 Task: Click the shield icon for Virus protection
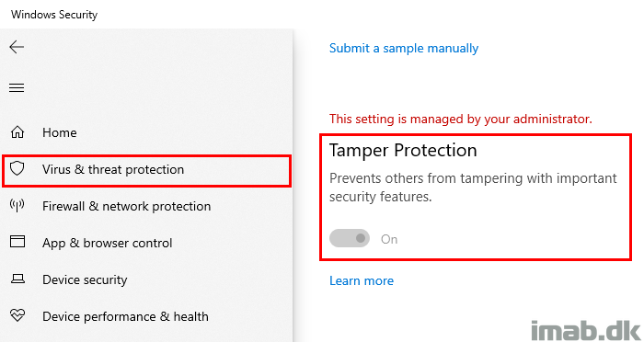coord(17,169)
